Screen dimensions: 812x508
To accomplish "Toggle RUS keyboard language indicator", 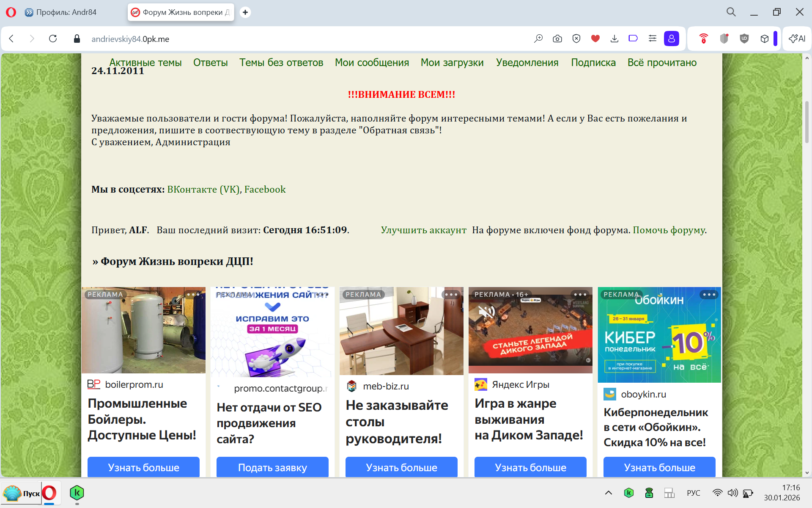I will 694,493.
